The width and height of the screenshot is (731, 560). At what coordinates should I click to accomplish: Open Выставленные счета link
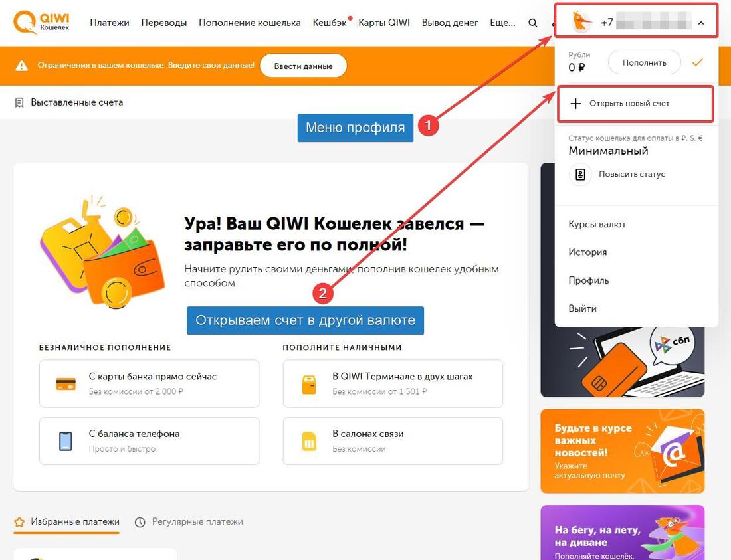pyautogui.click(x=77, y=102)
